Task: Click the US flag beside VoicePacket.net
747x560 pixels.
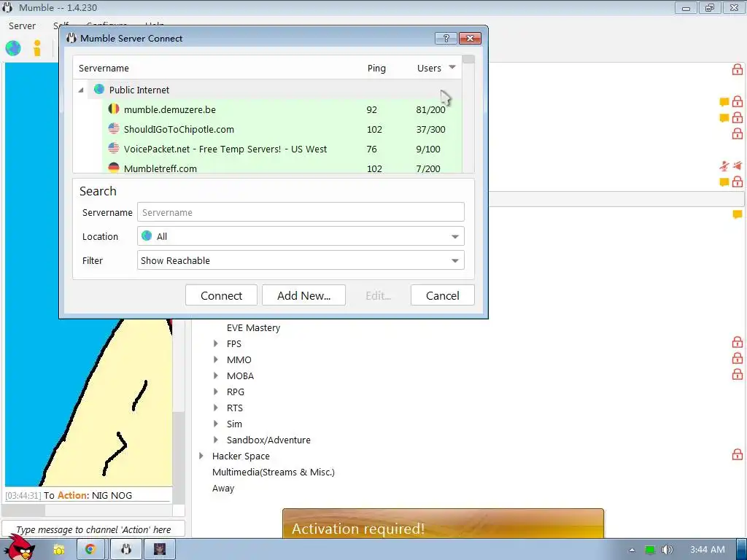Action: click(113, 148)
